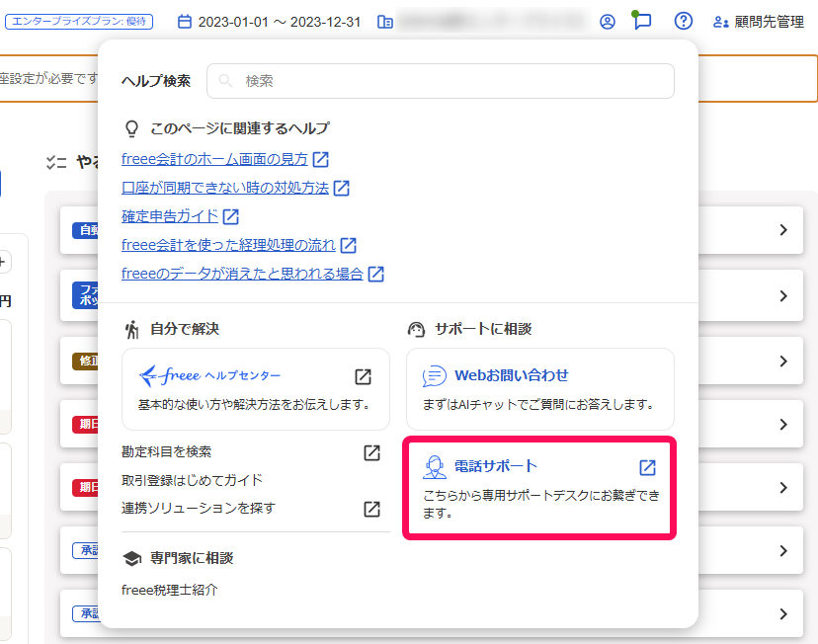
Task: Click external icon beside 勘定科目を検索
Action: tap(372, 452)
